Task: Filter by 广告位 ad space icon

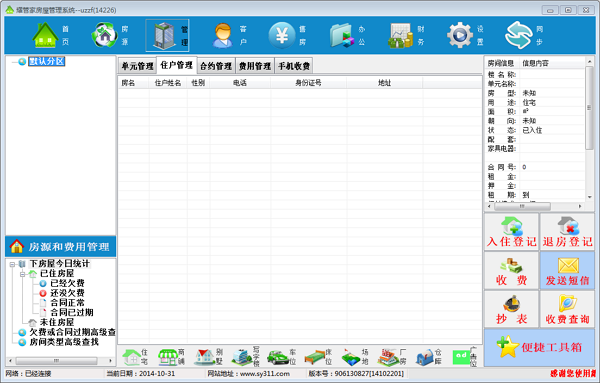Action: (465, 357)
